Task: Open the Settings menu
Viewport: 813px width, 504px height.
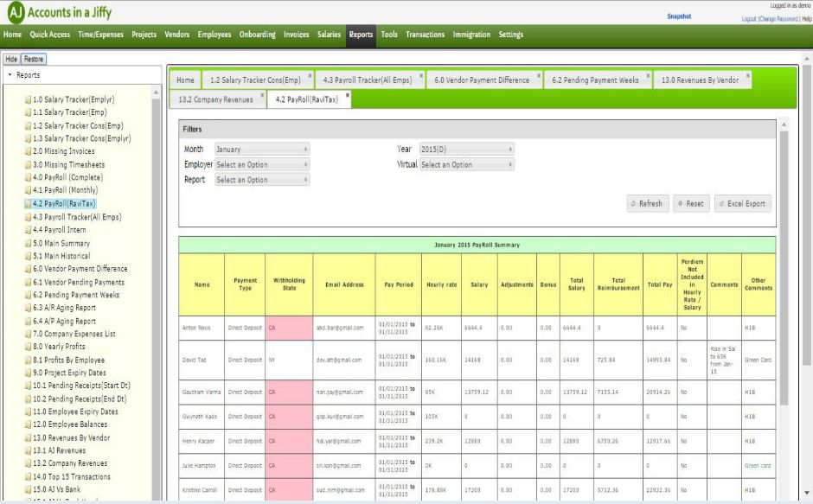Action: [x=510, y=35]
